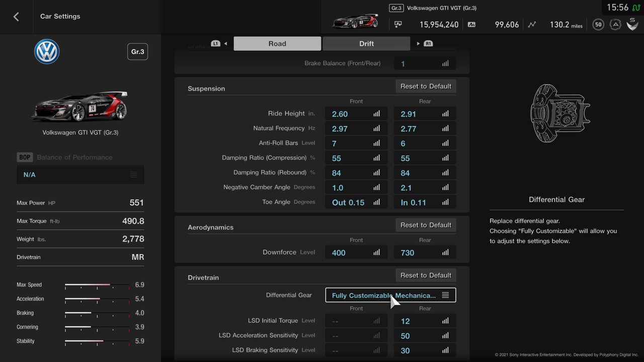This screenshot has height=362, width=644.
Task: Edit rear Toe Angle In 0.11
Action: point(425,202)
